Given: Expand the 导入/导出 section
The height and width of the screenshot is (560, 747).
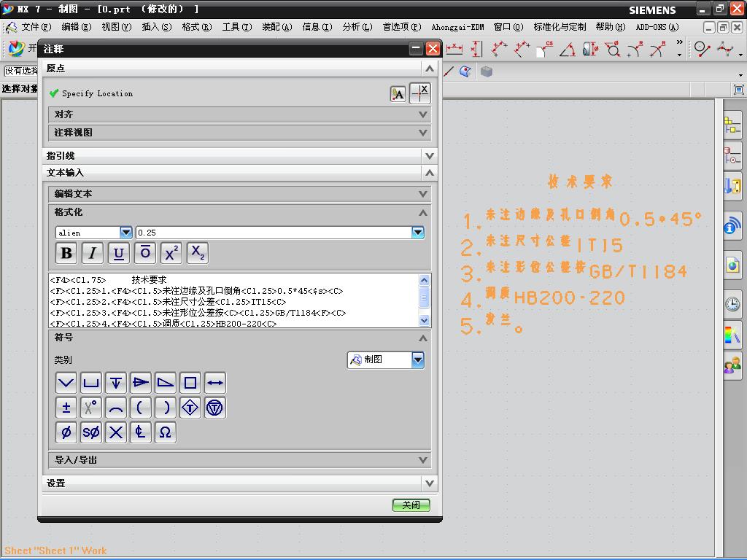Looking at the screenshot, I should point(239,460).
